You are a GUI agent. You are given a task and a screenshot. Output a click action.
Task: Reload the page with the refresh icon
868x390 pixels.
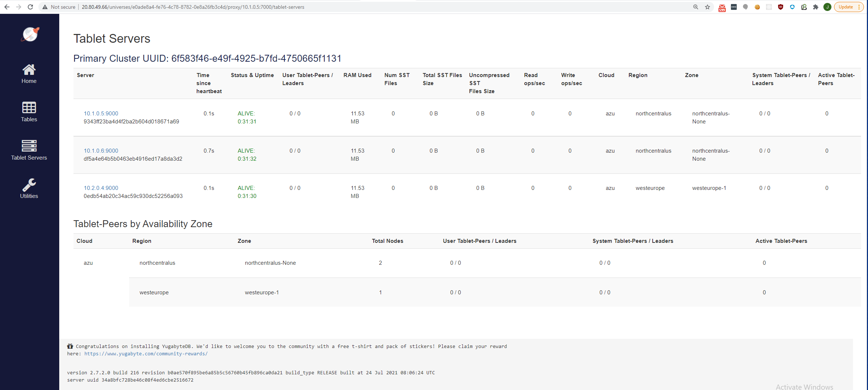[x=31, y=7]
